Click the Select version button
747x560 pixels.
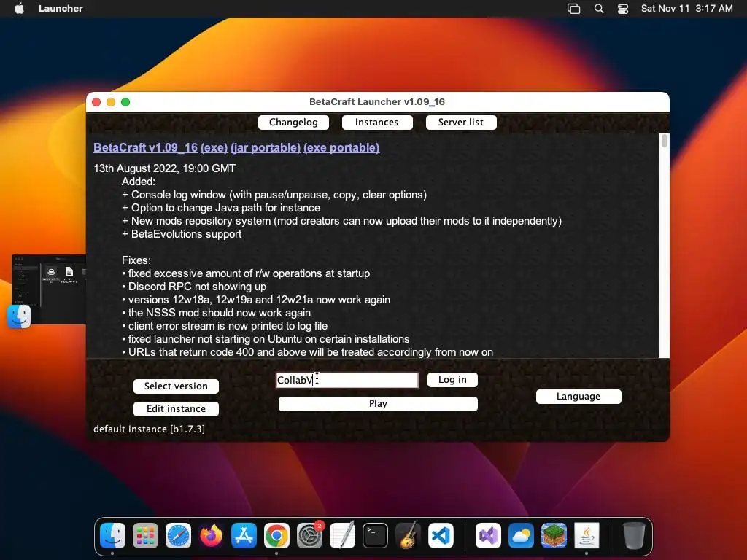click(x=176, y=386)
